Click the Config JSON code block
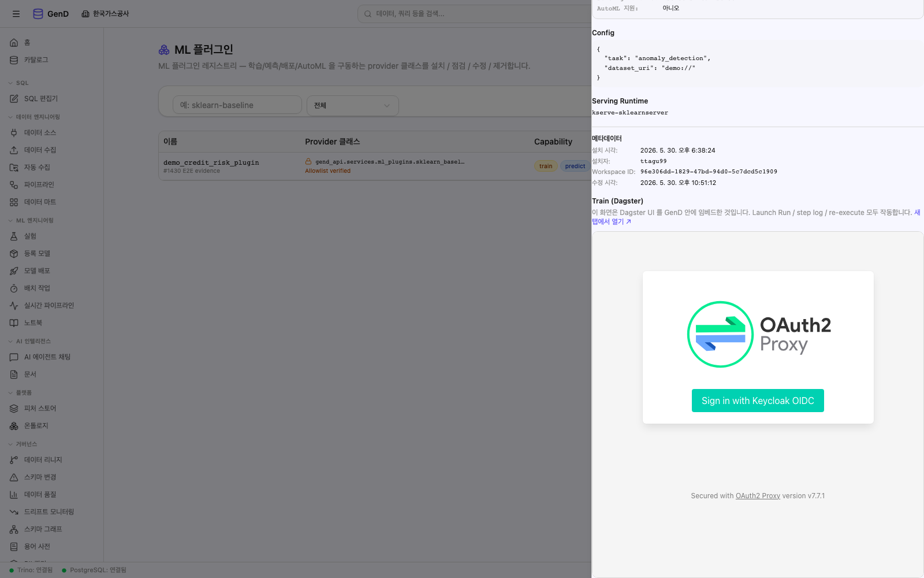Screen dimensions: 924x578 click(758, 64)
